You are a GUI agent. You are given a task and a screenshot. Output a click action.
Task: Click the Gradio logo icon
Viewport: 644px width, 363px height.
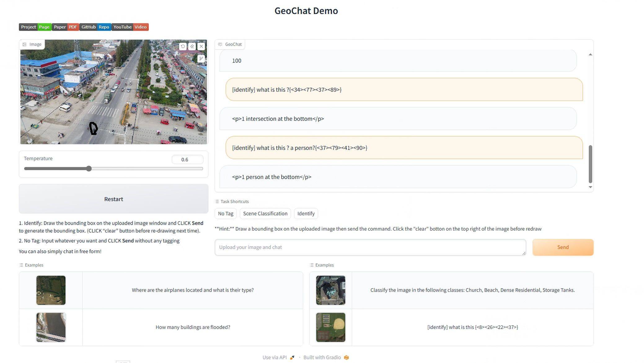pyautogui.click(x=346, y=357)
